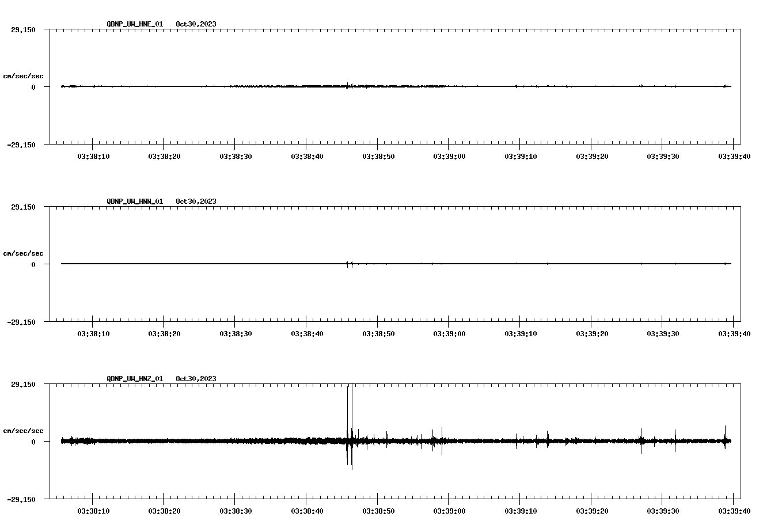Select the Oct30,2023 date above HNE plot
782x532 pixels.
pos(196,24)
